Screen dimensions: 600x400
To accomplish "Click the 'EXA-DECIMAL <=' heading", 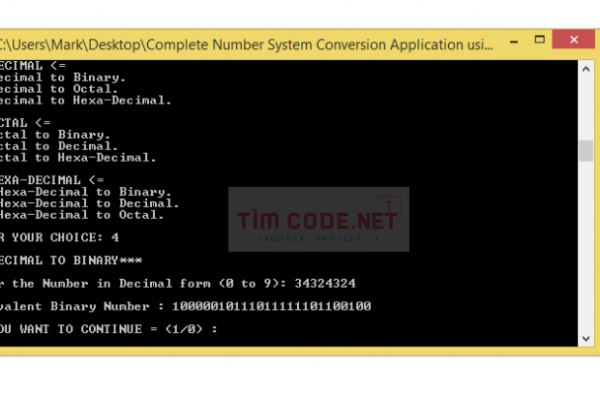I will pyautogui.click(x=52, y=180).
